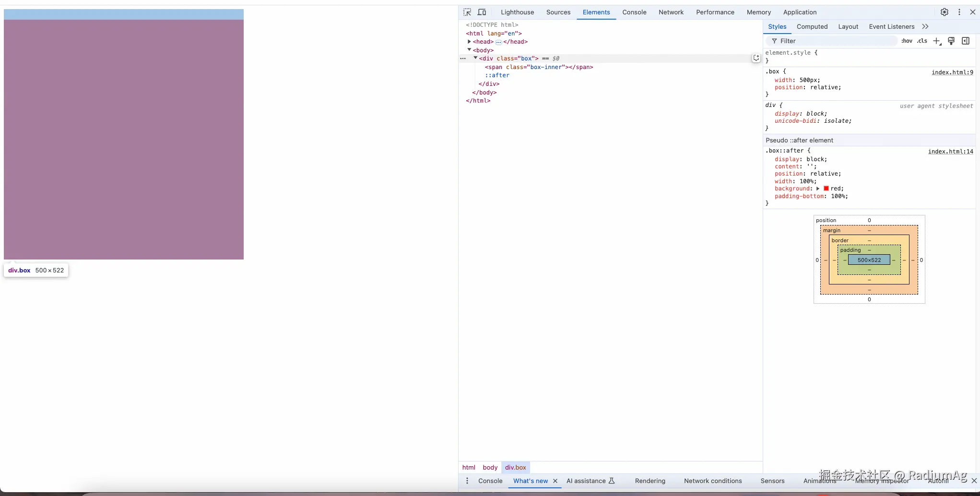The height and width of the screenshot is (496, 980).
Task: Collapse the body element node
Action: [470, 50]
